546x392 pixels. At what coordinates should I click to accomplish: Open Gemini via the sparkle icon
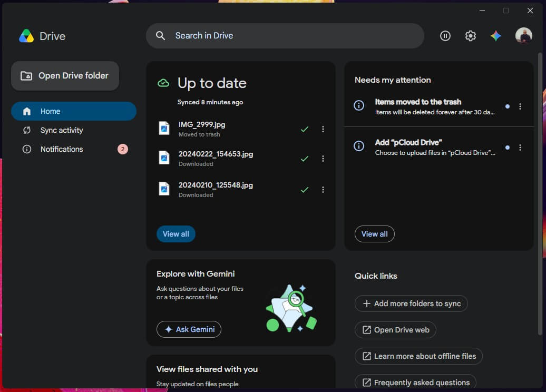click(495, 35)
